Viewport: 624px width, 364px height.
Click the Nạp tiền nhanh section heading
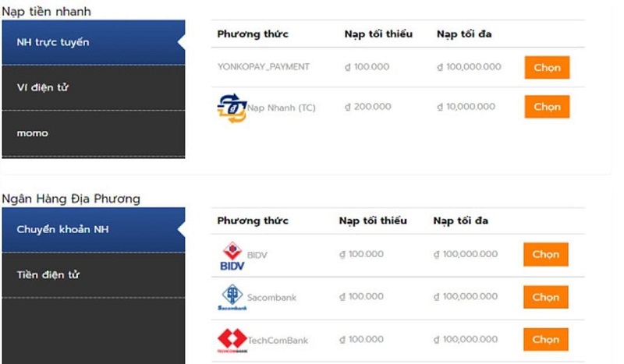coord(47,12)
